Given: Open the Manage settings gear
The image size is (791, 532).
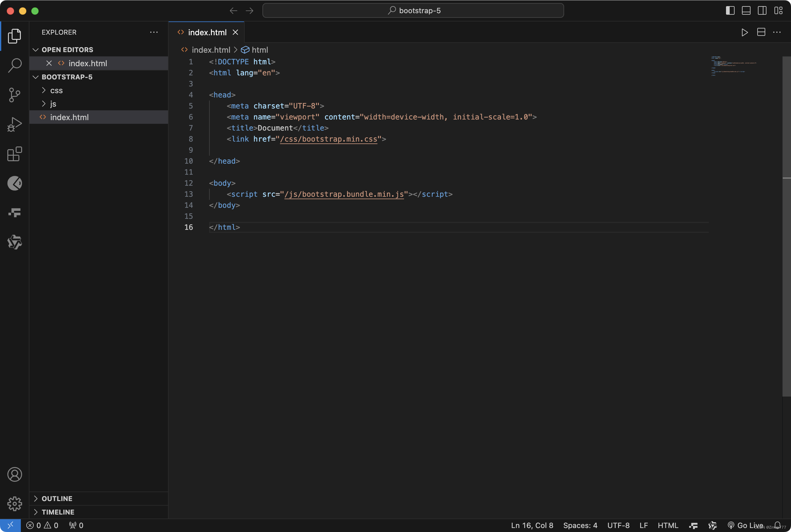Looking at the screenshot, I should [14, 504].
